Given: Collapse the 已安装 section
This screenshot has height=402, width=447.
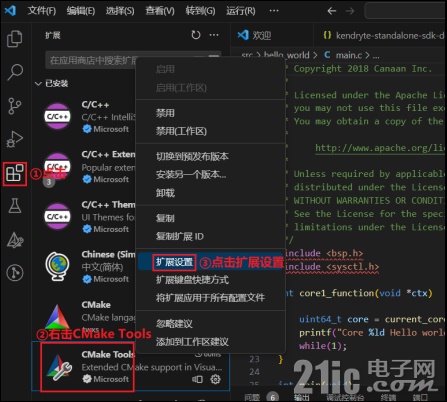Looking at the screenshot, I should 52,83.
